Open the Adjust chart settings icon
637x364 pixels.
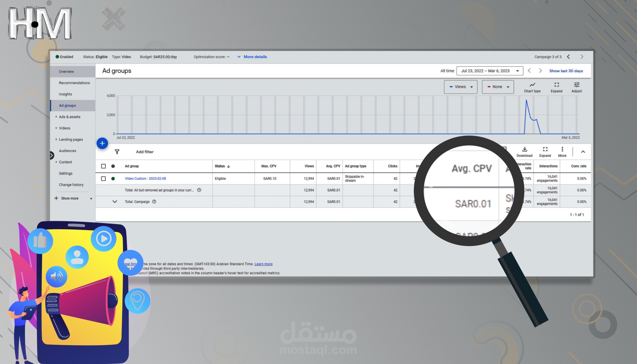tap(577, 87)
